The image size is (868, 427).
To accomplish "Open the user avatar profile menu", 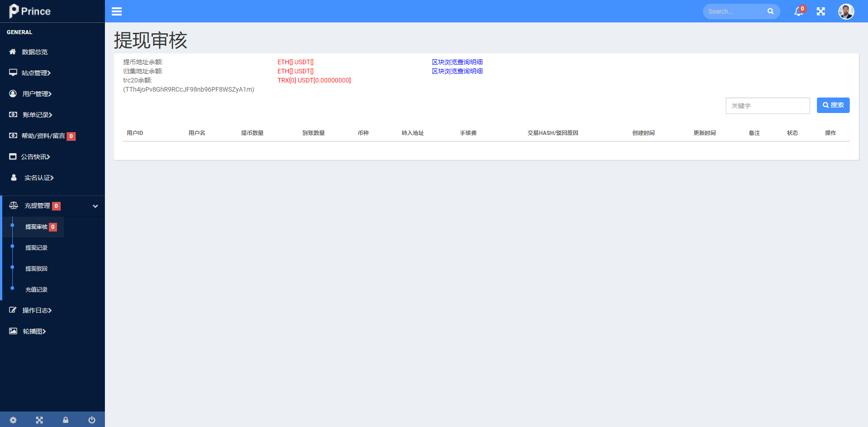I will tap(846, 11).
